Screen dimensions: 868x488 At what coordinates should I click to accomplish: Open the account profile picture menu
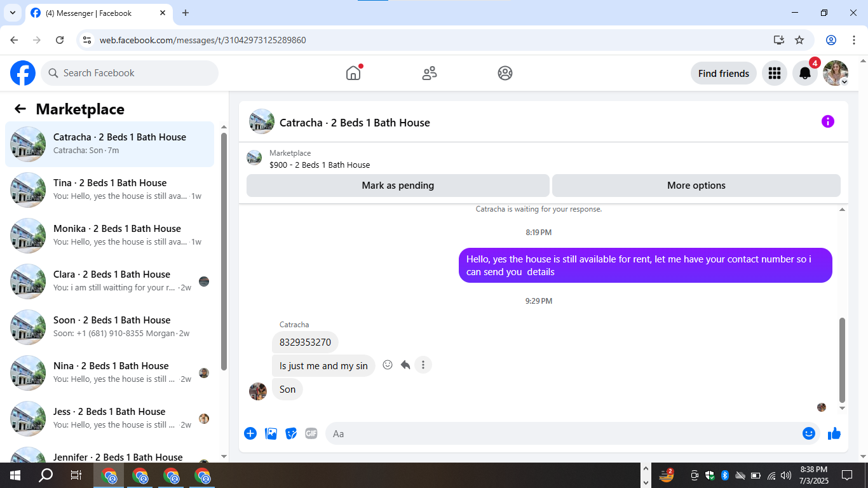tap(836, 73)
